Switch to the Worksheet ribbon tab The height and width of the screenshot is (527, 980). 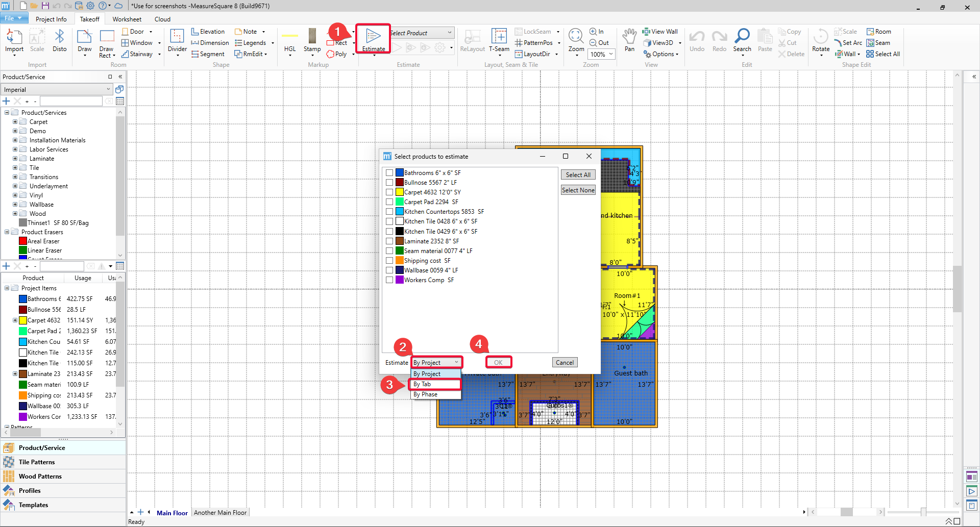click(127, 19)
